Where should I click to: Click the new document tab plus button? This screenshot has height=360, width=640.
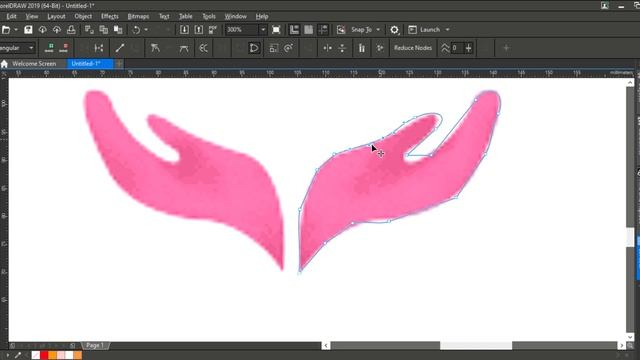click(x=119, y=64)
